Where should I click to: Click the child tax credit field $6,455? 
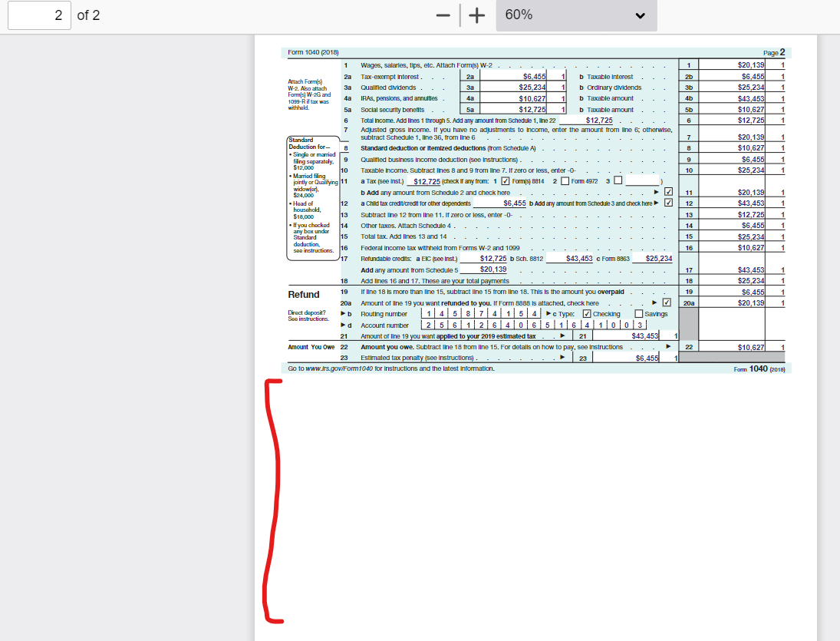[500, 203]
